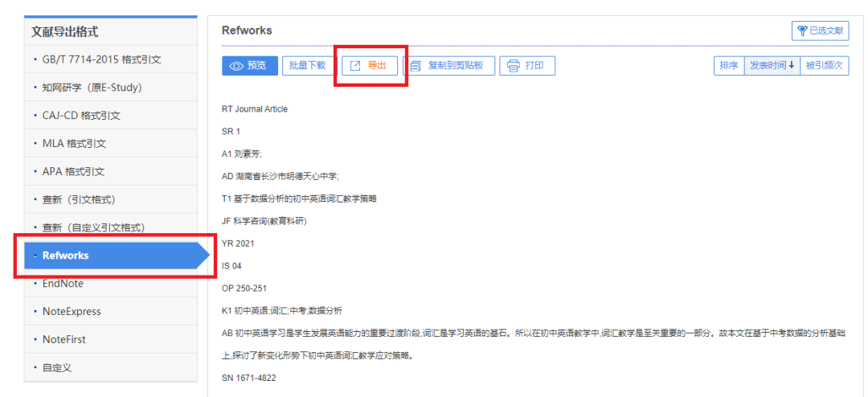Screen dimensions: 868x397
Task: Choose MLA 格式引文 option
Action: (x=111, y=143)
